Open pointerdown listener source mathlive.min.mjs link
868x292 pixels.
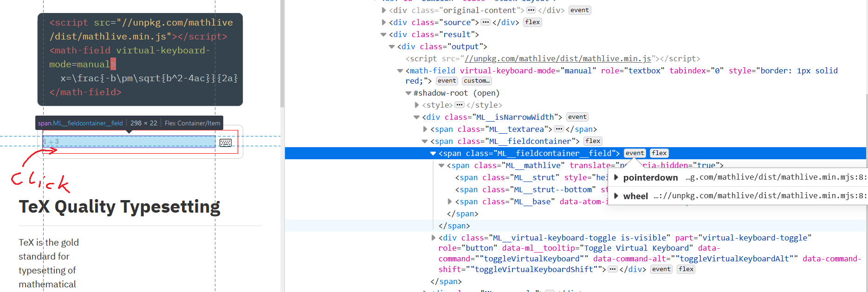pyautogui.click(x=776, y=177)
